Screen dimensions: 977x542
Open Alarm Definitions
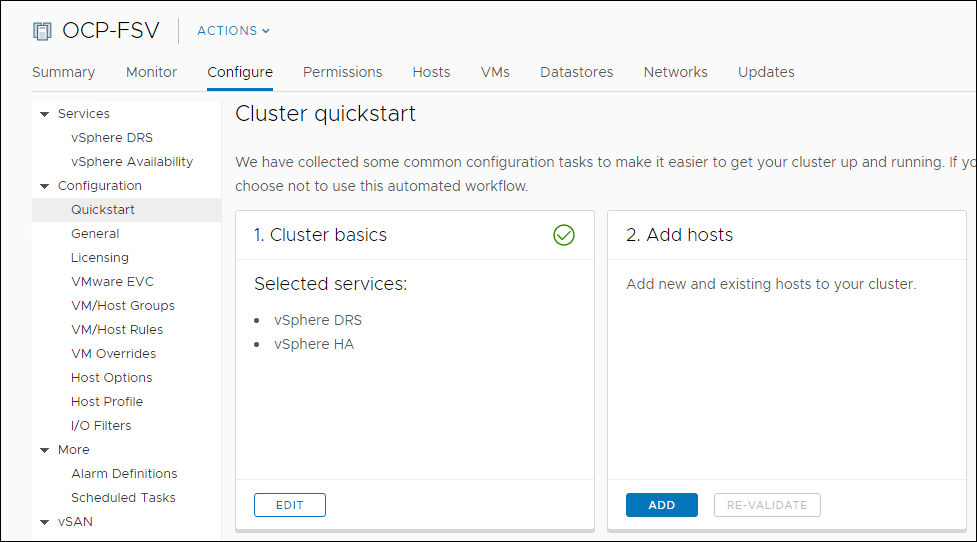(124, 474)
